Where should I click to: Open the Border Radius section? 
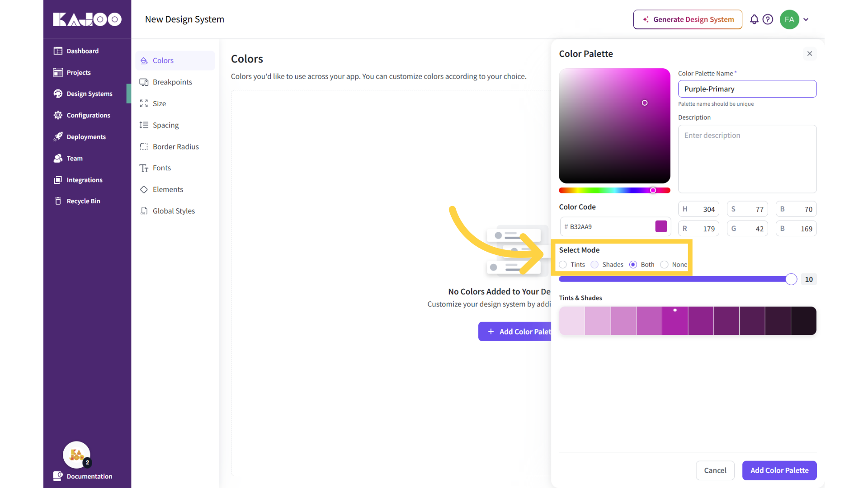175,146
